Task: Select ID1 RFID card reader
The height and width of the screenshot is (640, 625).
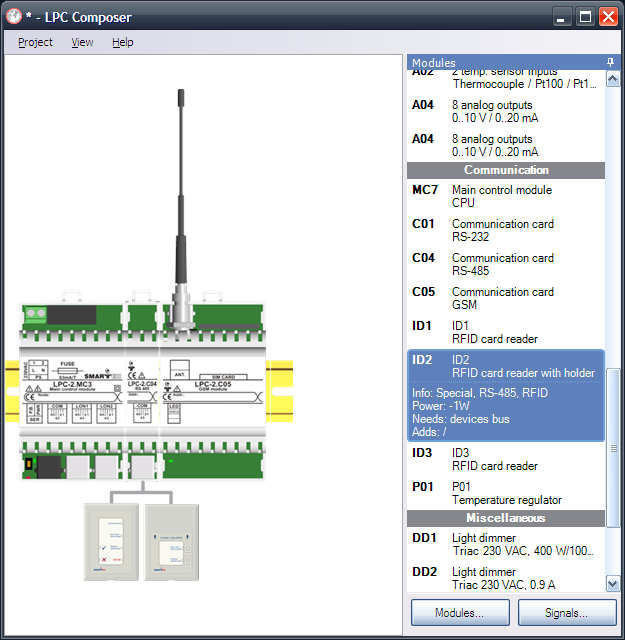Action: coord(506,332)
